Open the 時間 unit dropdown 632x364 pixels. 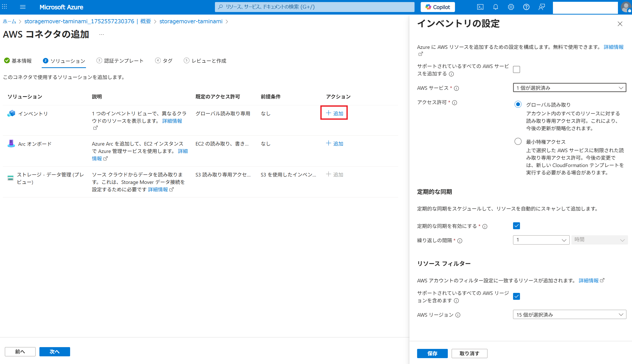tap(600, 240)
